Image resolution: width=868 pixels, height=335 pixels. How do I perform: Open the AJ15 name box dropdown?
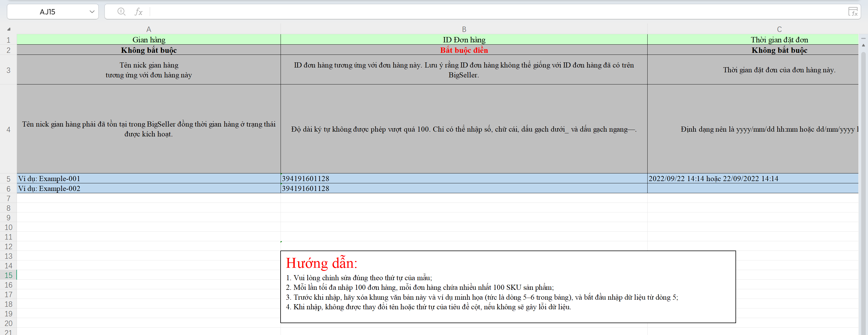92,12
